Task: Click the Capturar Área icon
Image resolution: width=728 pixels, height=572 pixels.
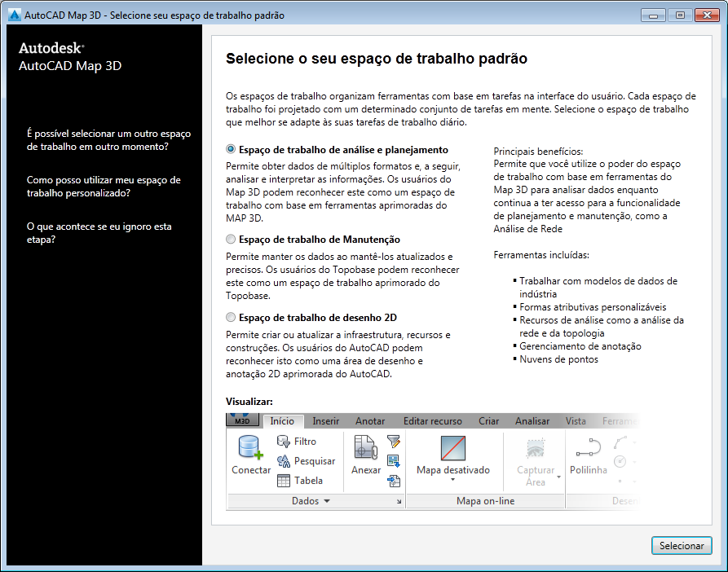Action: [536, 449]
